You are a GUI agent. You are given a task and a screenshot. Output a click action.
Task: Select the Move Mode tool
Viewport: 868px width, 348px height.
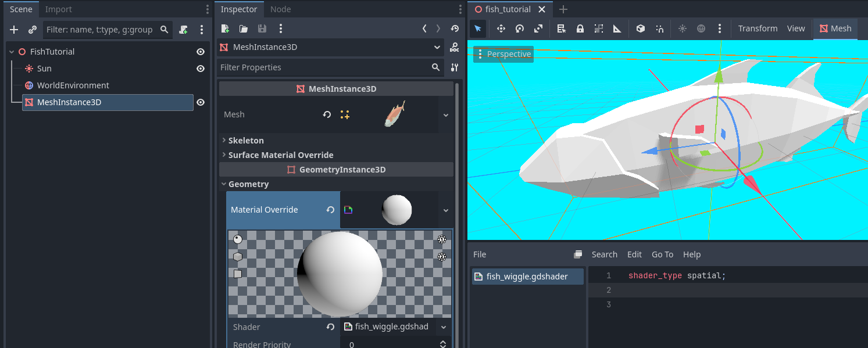[501, 28]
